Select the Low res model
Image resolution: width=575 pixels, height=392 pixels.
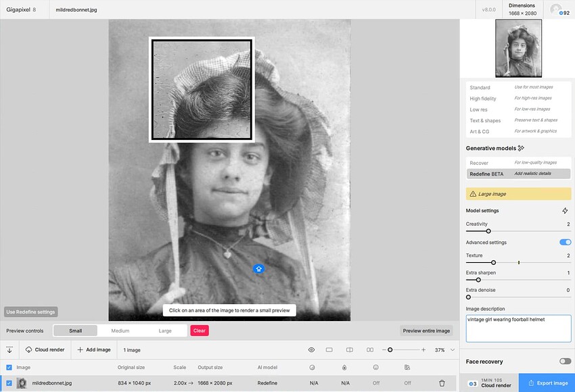(518, 109)
